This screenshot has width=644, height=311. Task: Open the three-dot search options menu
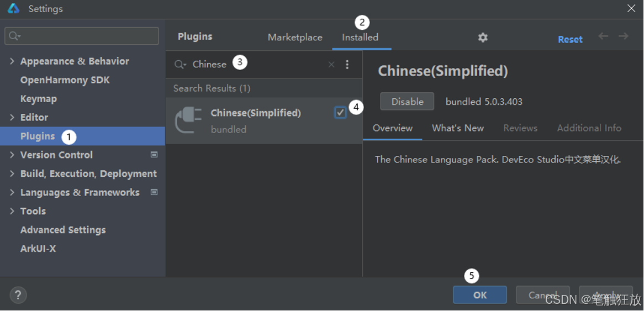coord(347,65)
